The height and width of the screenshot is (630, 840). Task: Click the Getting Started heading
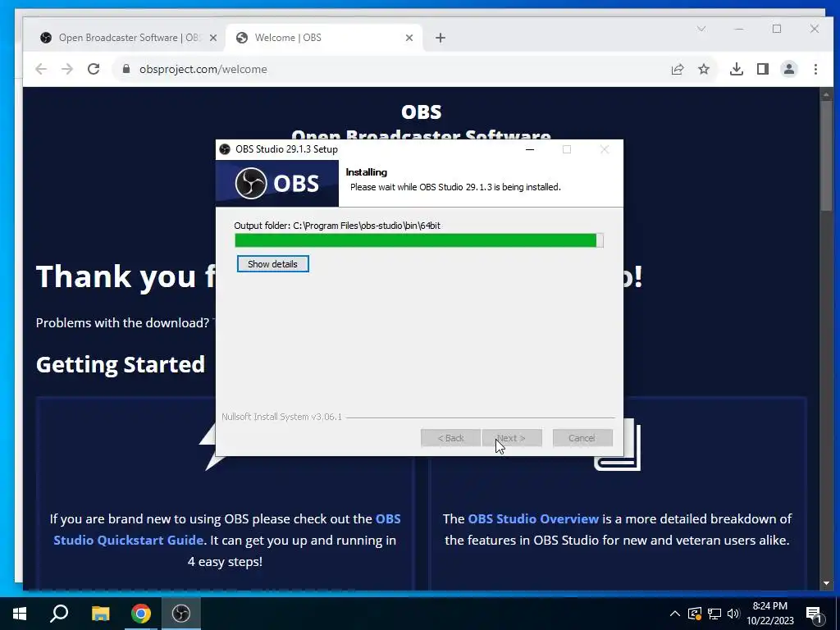121,364
